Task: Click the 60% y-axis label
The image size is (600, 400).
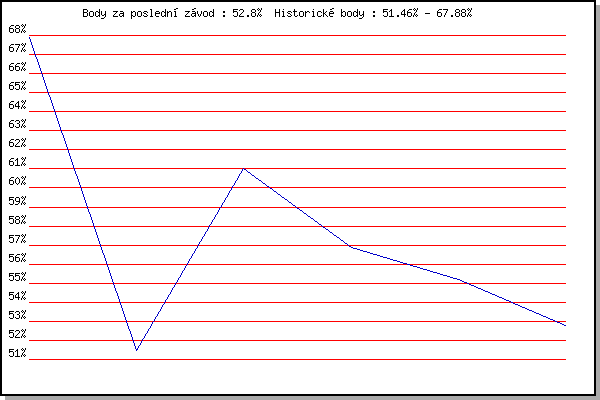Action: [x=17, y=182]
